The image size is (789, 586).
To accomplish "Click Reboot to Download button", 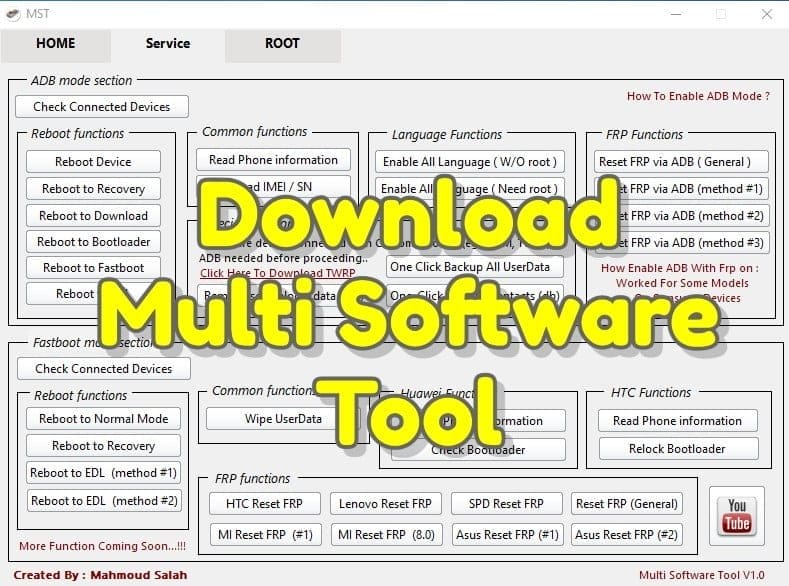I will [93, 216].
